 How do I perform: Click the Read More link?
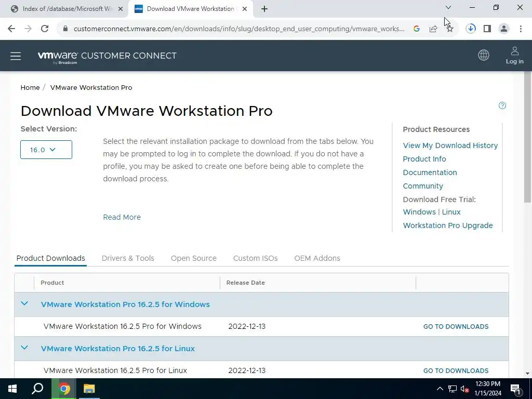click(x=122, y=217)
